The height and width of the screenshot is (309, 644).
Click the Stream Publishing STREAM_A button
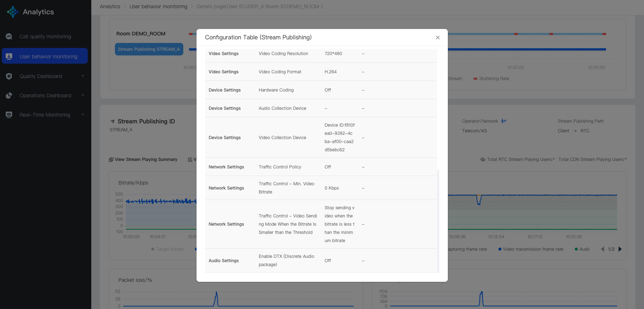(x=149, y=49)
